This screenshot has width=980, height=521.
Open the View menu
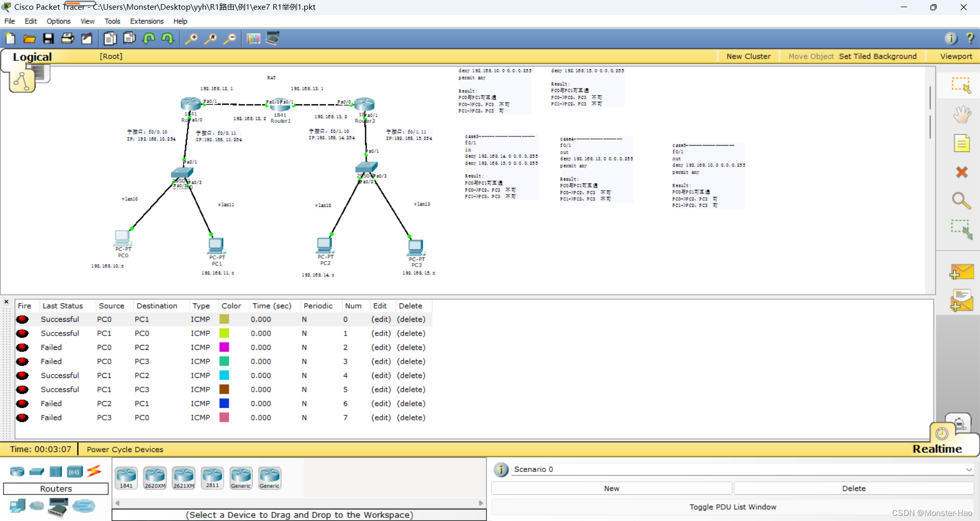pos(87,21)
